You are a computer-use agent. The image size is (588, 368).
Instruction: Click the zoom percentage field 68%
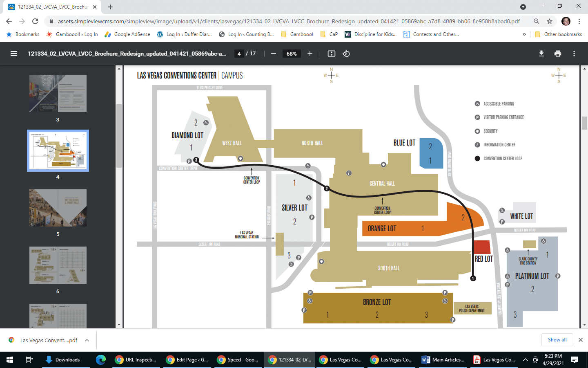click(292, 54)
